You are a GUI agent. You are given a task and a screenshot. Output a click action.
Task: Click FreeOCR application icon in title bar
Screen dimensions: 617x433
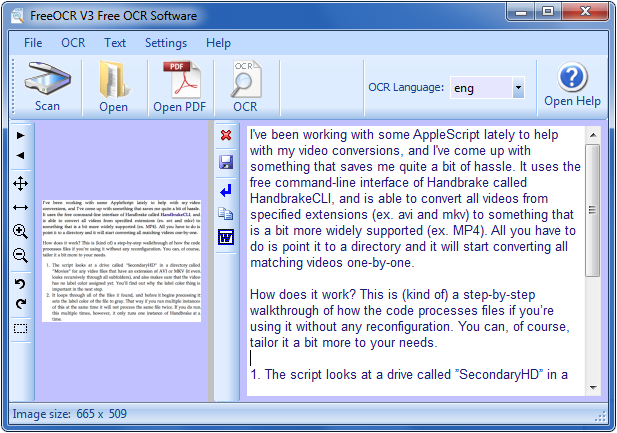18,16
